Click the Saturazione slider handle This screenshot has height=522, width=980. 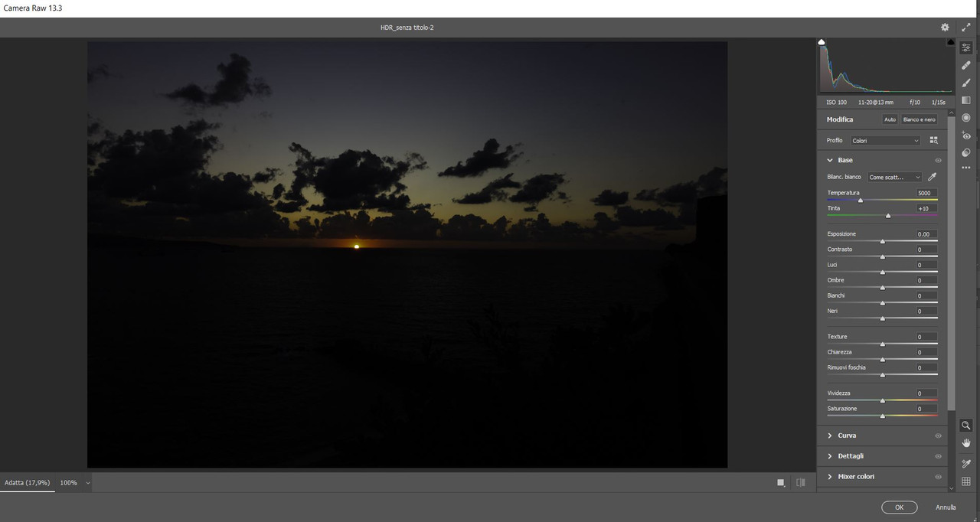(883, 416)
